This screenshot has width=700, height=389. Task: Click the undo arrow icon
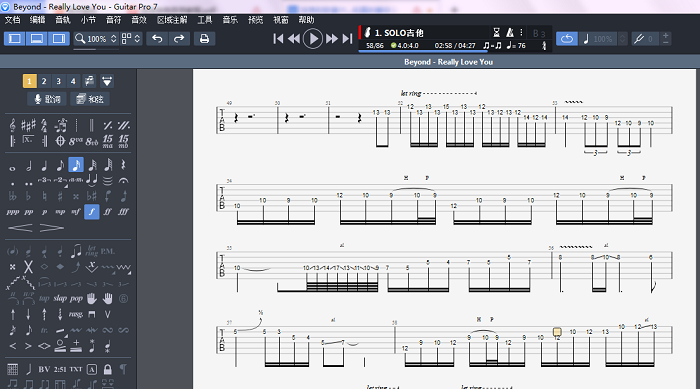tap(157, 39)
